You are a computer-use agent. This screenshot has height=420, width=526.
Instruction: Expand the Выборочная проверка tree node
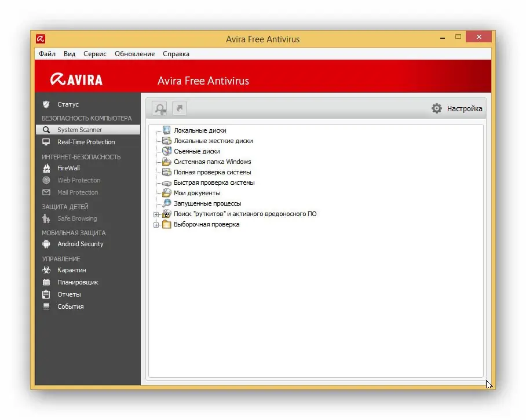(156, 225)
